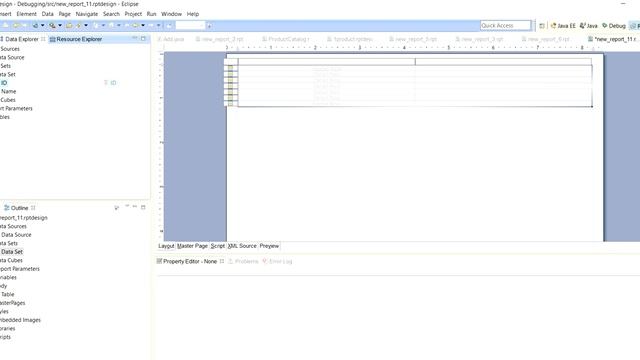Switch to the XML Source tab
This screenshot has width=640, height=360.
click(x=242, y=246)
